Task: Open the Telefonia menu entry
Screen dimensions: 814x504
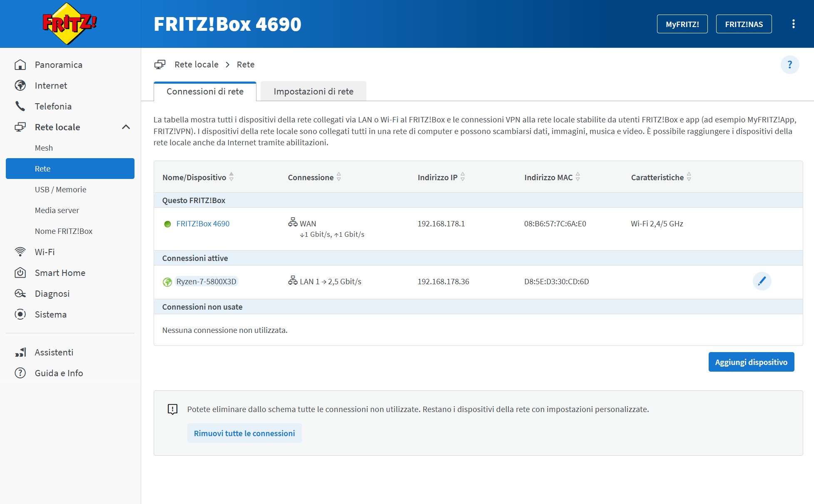Action: pos(70,106)
